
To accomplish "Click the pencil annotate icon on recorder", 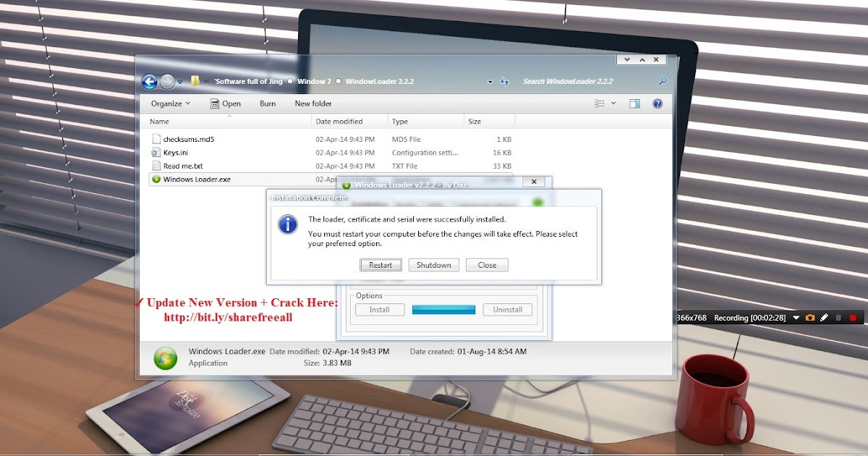I will click(x=824, y=318).
